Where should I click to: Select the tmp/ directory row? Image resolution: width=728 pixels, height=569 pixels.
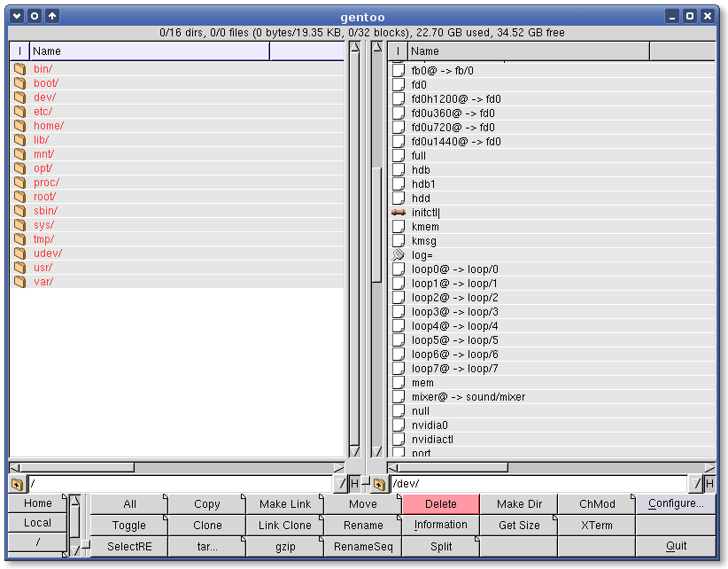point(177,238)
